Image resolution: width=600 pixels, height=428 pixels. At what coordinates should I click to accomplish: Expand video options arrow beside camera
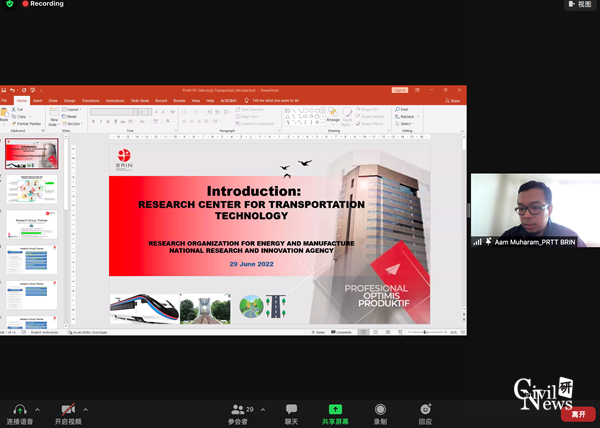coord(88,410)
